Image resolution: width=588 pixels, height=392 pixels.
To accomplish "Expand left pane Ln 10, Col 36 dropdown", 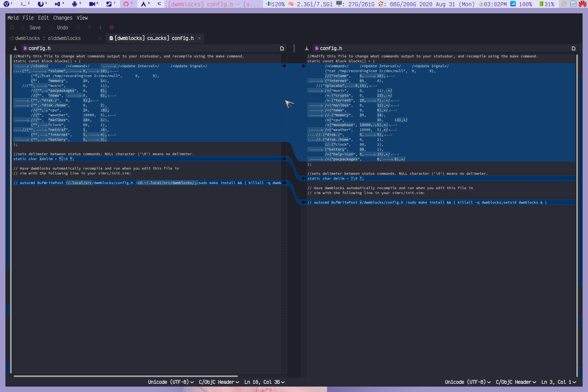I will click(x=264, y=382).
